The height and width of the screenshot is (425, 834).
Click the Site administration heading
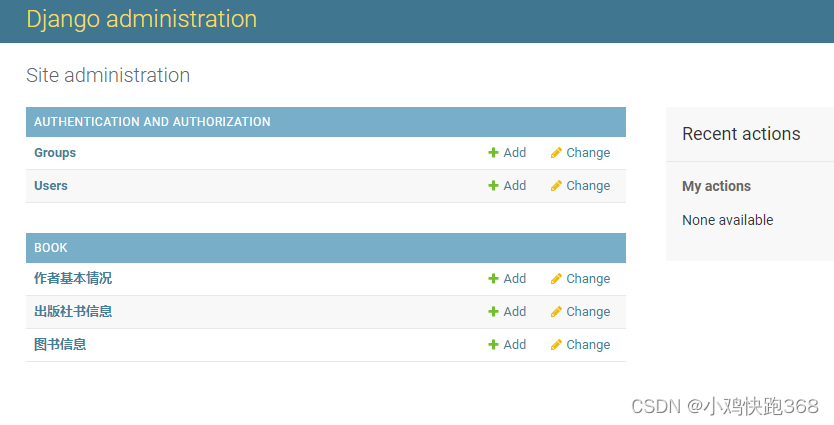[108, 75]
